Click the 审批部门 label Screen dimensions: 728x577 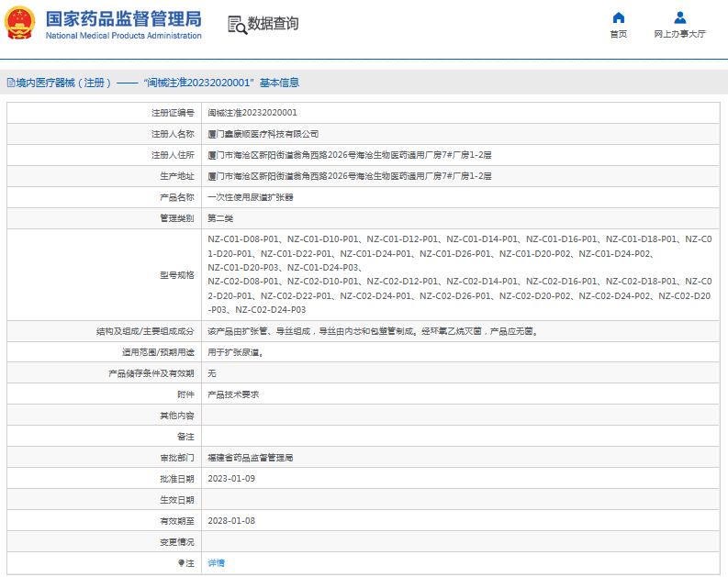pos(177,458)
